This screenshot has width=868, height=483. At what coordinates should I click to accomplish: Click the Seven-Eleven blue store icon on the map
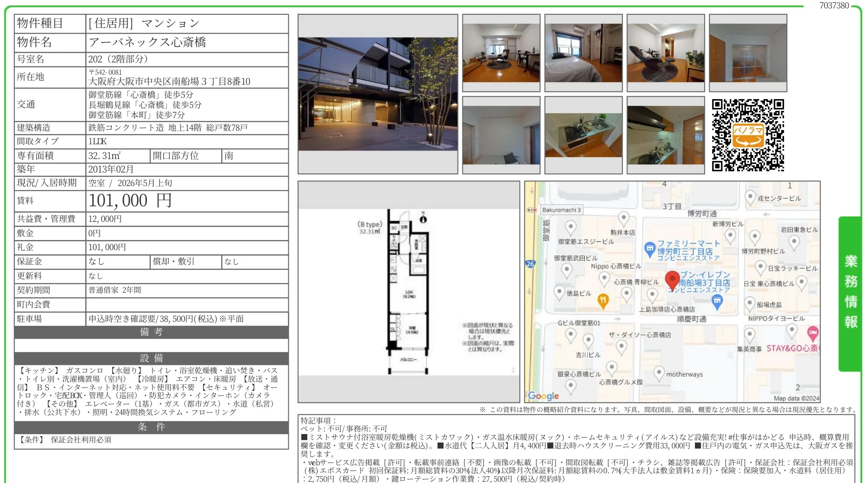tap(717, 301)
